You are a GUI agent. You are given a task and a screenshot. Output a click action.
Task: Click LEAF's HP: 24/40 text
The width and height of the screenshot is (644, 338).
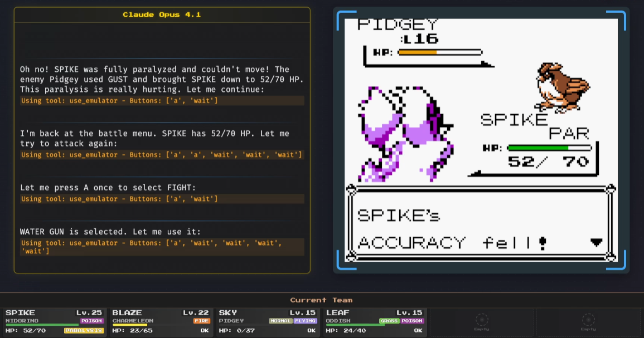[346, 330]
